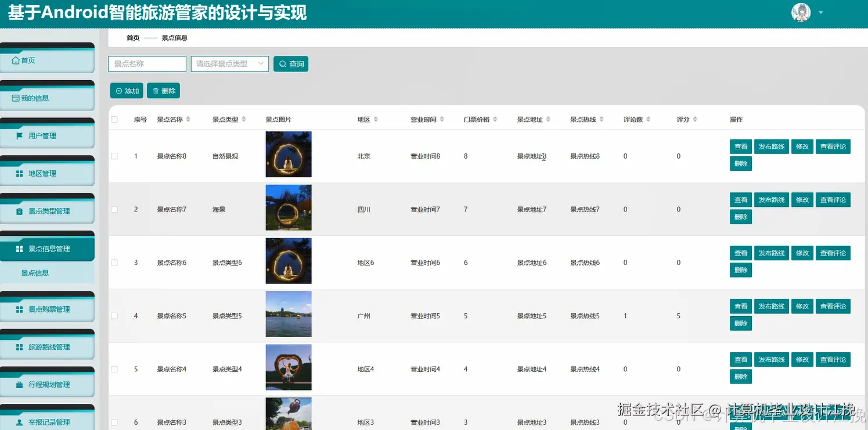Viewport: 868px width, 430px height.
Task: Click the person icon beside 举报记录管理
Action: pyautogui.click(x=19, y=422)
